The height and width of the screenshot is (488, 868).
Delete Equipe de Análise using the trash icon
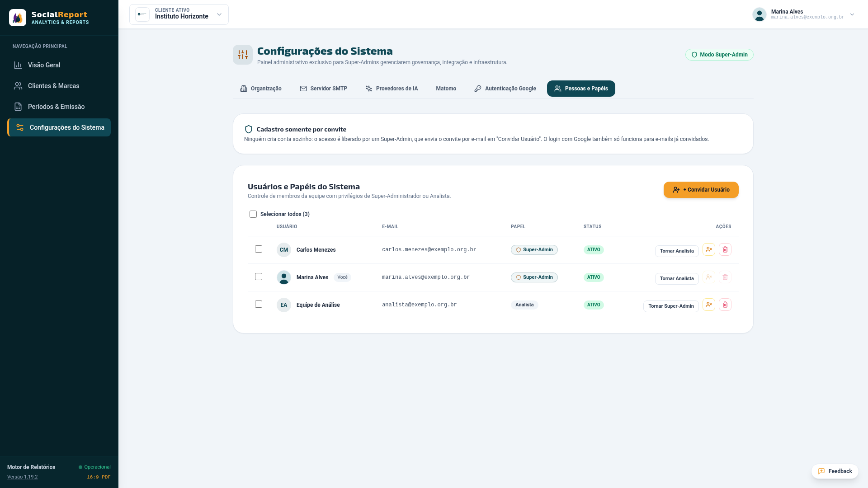725,305
